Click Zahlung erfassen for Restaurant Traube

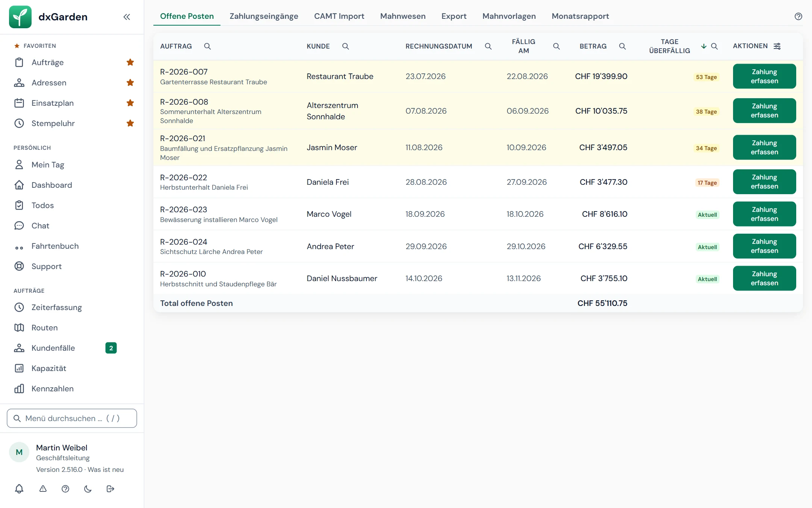764,76
